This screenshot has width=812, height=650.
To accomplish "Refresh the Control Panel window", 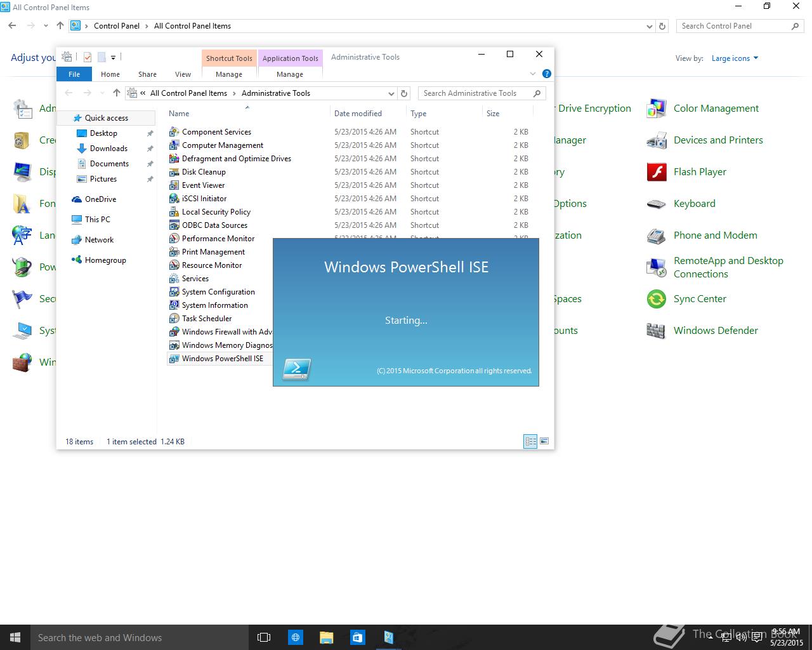I will click(x=662, y=26).
